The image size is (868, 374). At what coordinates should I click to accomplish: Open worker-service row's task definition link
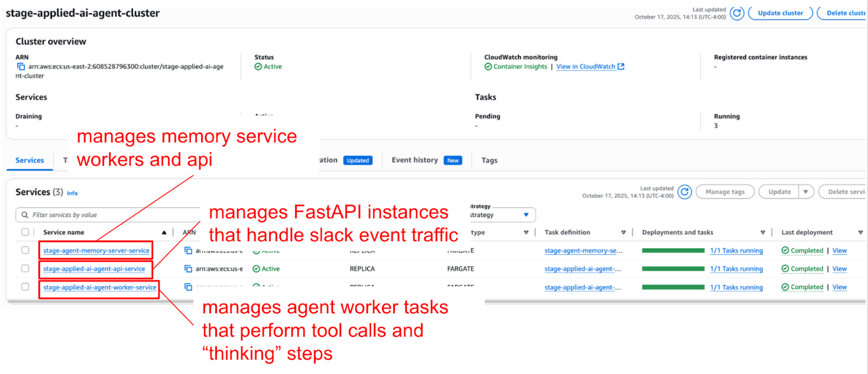pyautogui.click(x=583, y=287)
